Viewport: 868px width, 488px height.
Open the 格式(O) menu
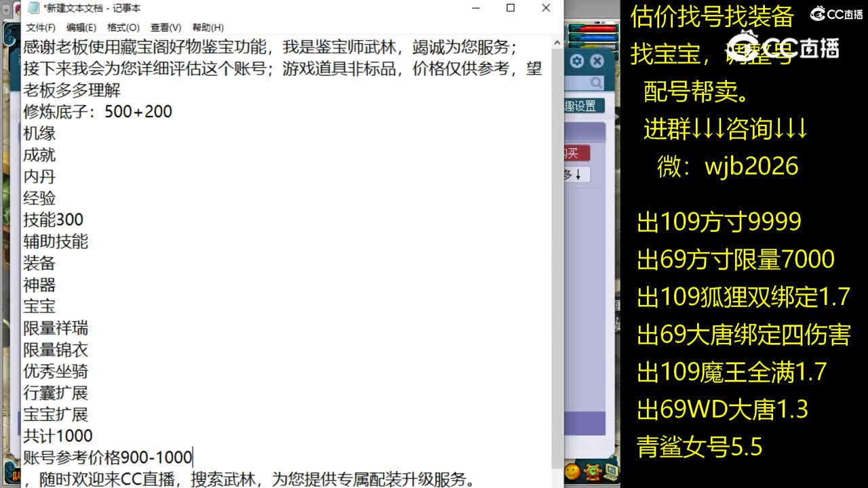[123, 27]
